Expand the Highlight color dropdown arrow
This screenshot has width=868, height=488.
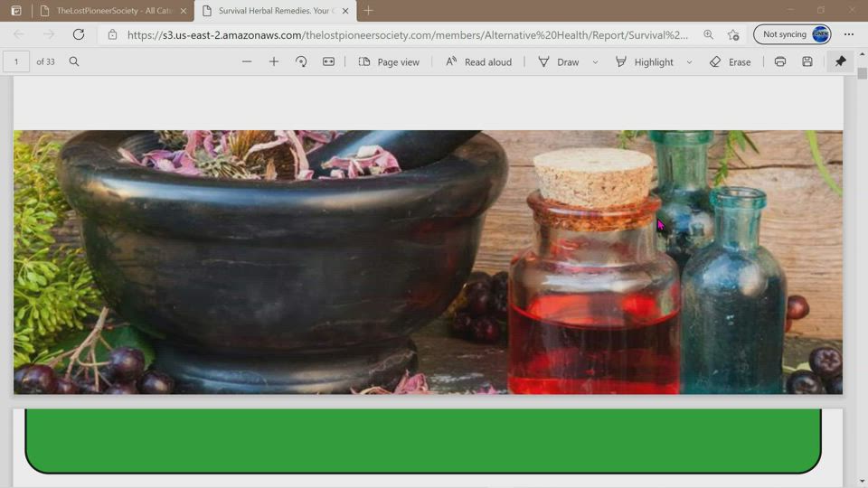[689, 62]
